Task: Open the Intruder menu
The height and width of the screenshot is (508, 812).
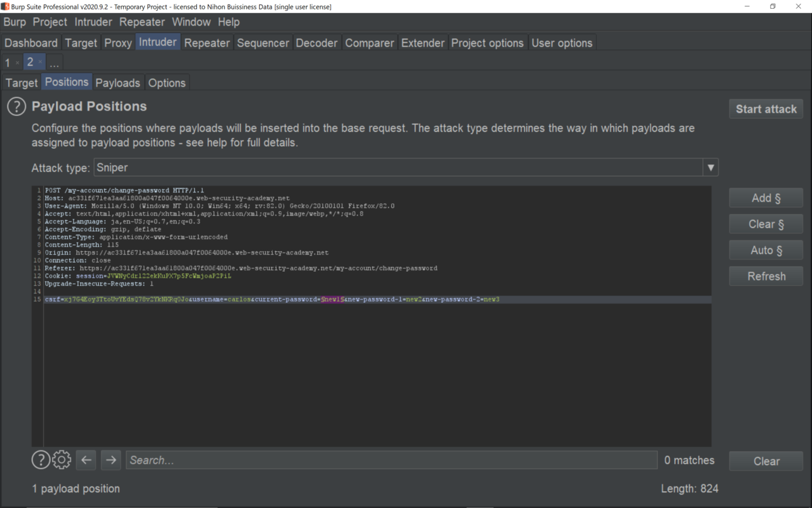Action: click(93, 22)
